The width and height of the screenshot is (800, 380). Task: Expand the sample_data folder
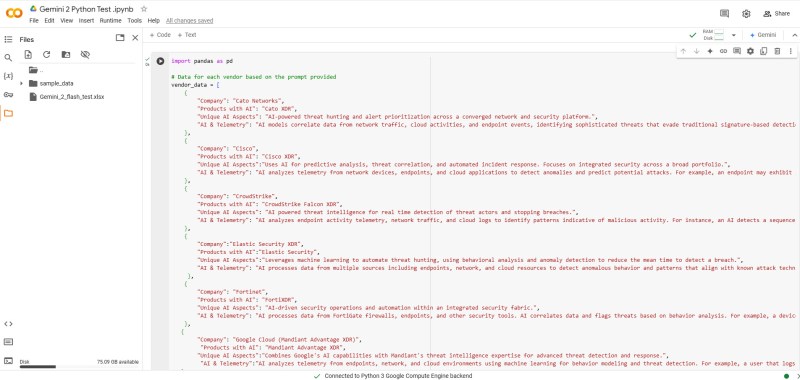click(x=21, y=84)
